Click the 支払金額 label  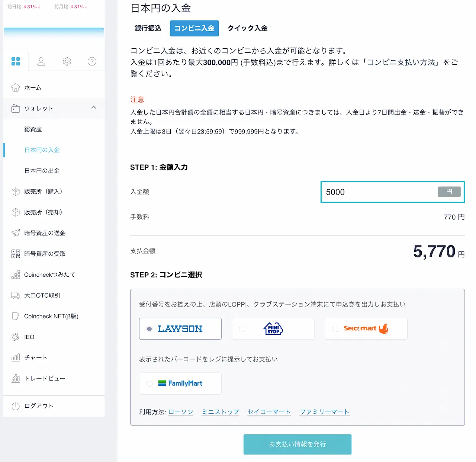click(143, 251)
